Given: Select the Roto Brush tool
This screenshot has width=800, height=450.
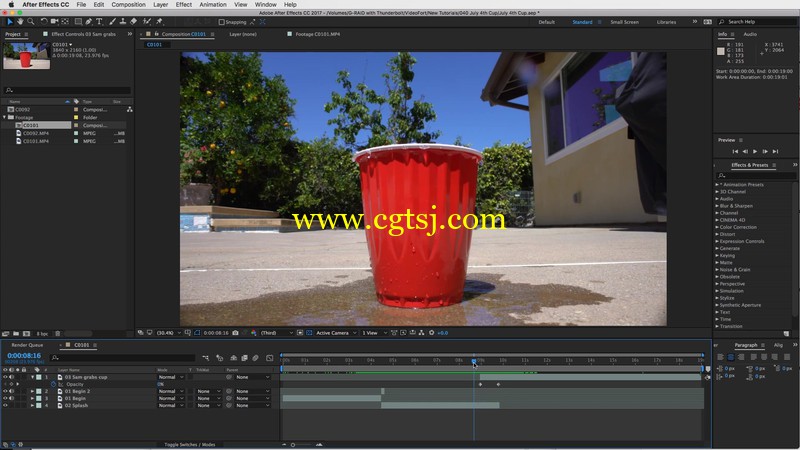Looking at the screenshot, I should pyautogui.click(x=147, y=21).
